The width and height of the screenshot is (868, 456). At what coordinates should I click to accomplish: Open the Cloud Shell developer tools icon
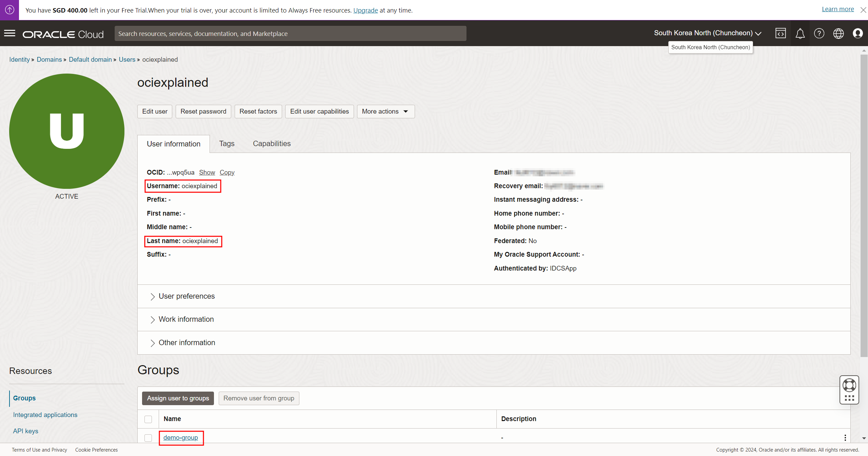coord(781,33)
